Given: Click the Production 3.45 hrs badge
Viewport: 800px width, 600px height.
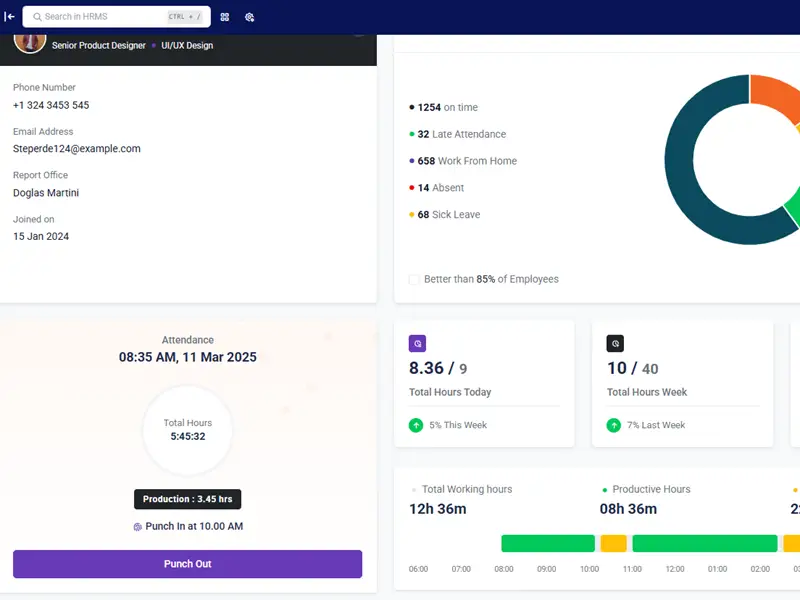Looking at the screenshot, I should 188,499.
